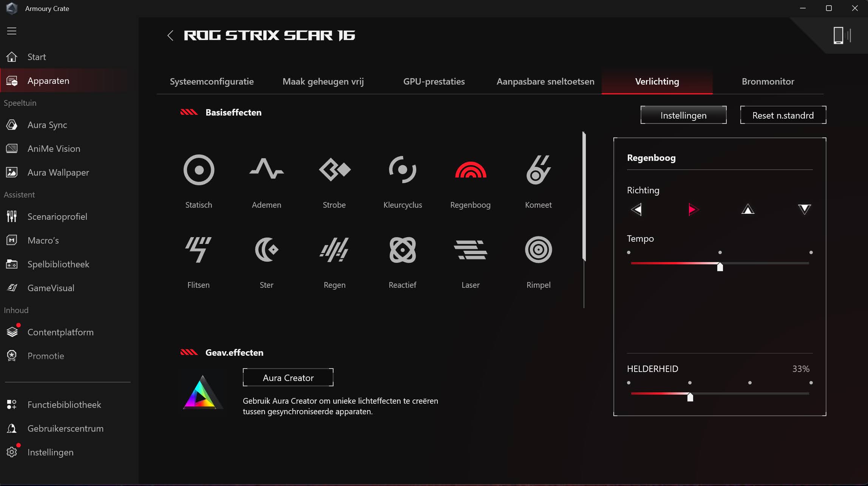Choose the Laser lighting effect
The image size is (868, 486).
point(471,250)
